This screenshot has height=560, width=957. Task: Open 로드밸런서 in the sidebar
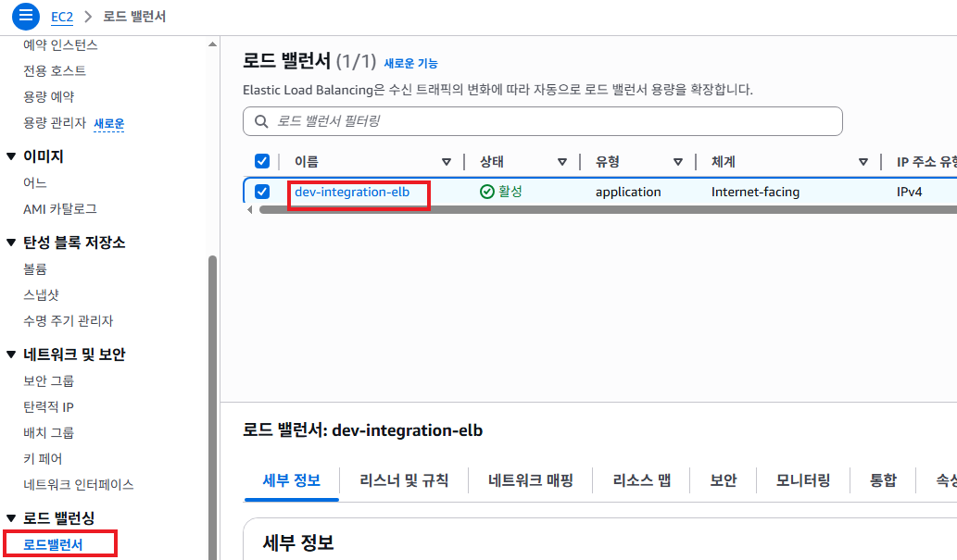click(53, 545)
